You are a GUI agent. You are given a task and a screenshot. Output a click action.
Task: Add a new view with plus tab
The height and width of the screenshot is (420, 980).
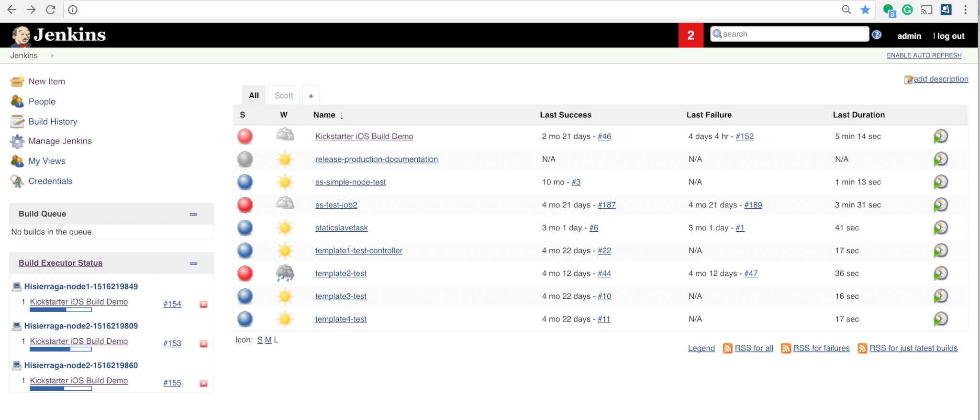click(x=311, y=96)
